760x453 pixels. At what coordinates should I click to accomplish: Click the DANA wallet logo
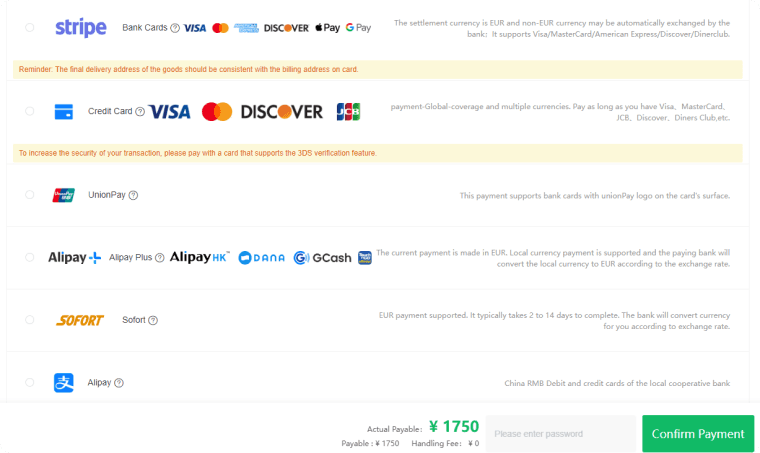click(262, 258)
